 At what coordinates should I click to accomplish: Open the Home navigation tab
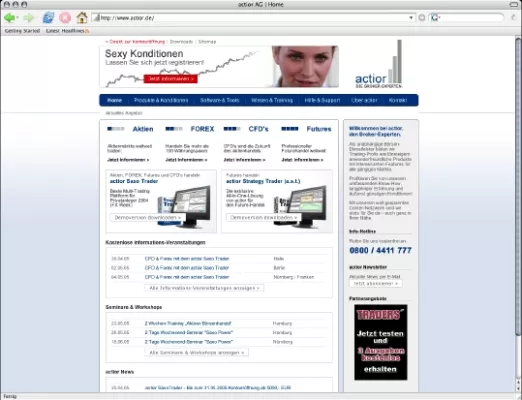114,100
